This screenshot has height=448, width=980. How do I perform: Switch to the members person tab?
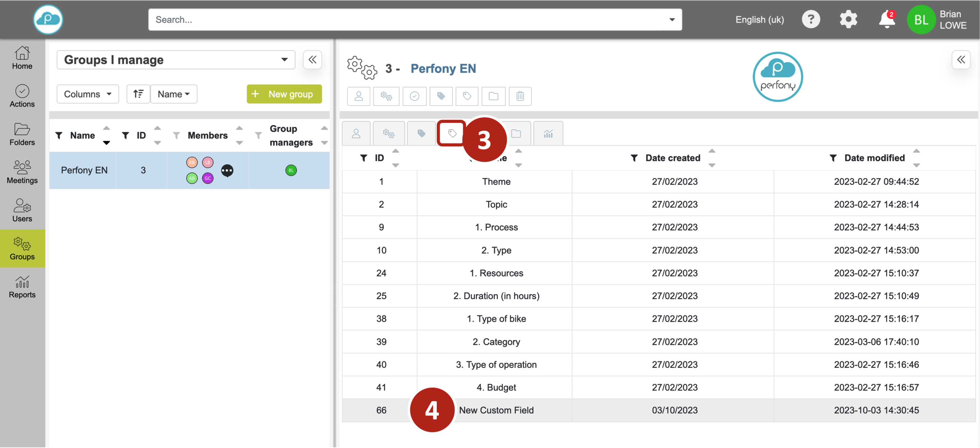[356, 133]
